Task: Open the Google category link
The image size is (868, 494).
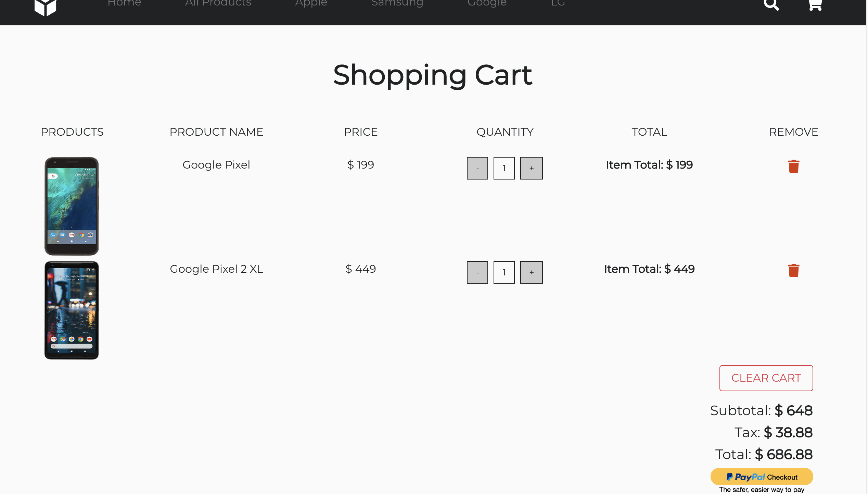Action: click(487, 3)
